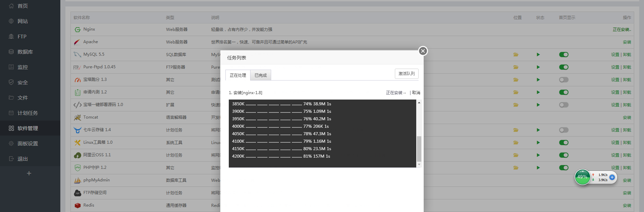Click the 七牛云存储 icon

pos(77,130)
